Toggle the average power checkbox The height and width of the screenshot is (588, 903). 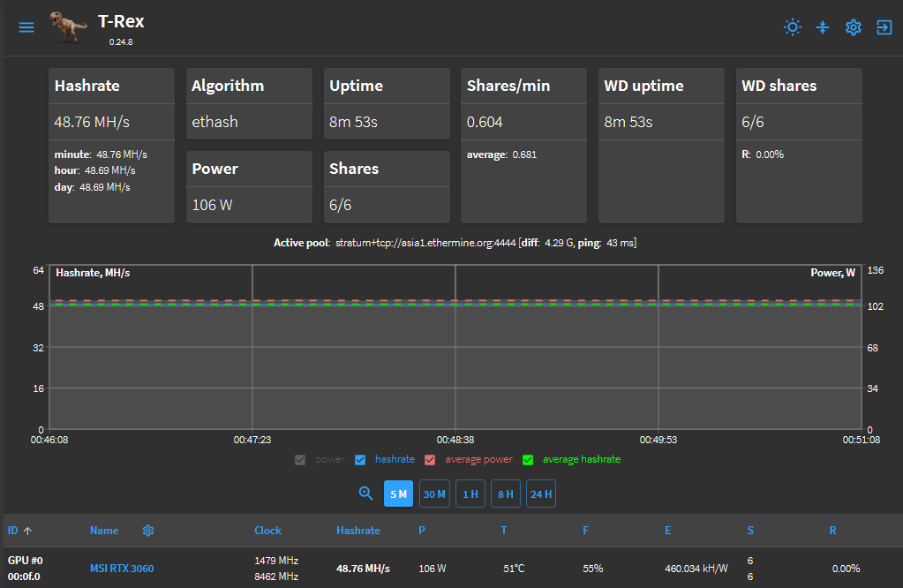[x=430, y=460]
